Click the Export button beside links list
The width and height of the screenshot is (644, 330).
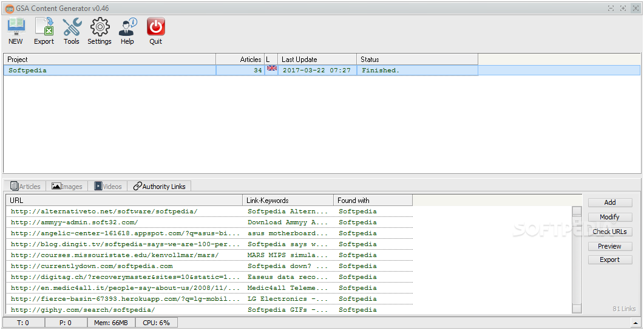point(610,260)
